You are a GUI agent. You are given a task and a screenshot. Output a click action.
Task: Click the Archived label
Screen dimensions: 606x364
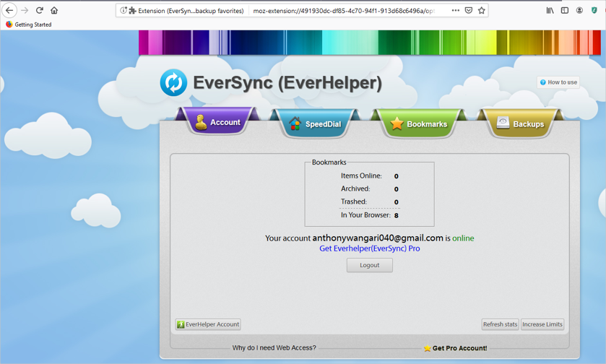pos(355,188)
